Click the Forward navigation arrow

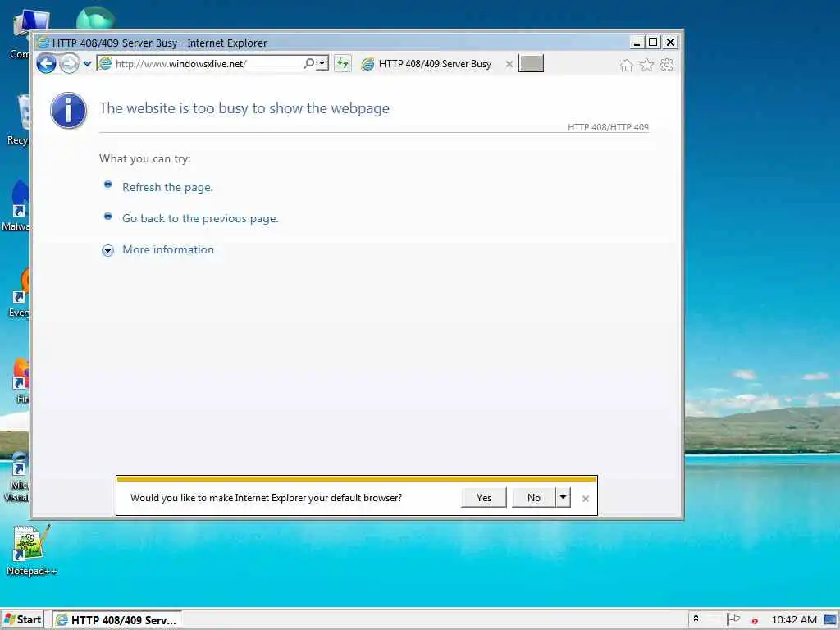69,64
